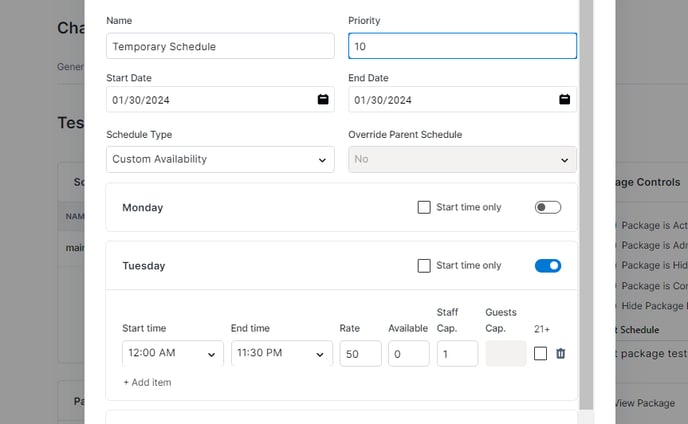Screen dimensions: 688x424
Task: Delete the Tuesday time slot with trash icon
Action: (561, 353)
